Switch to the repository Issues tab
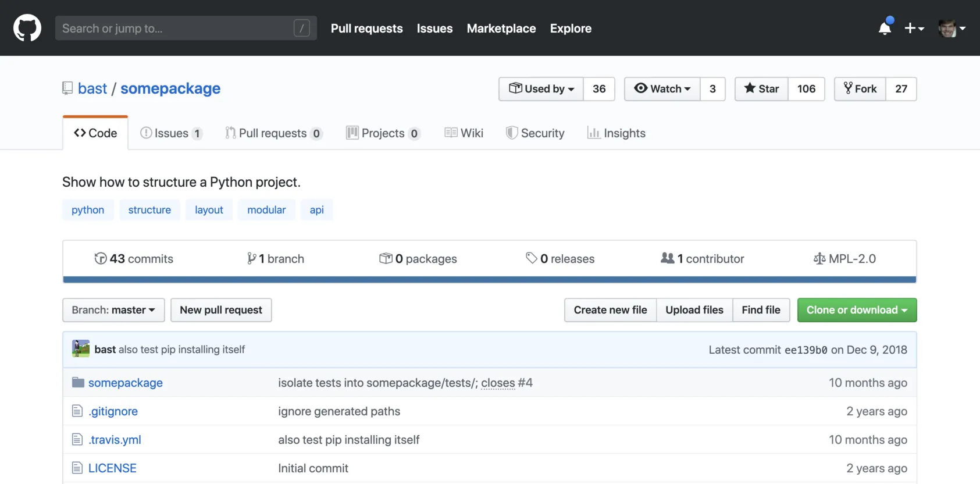The width and height of the screenshot is (980, 484). point(172,133)
